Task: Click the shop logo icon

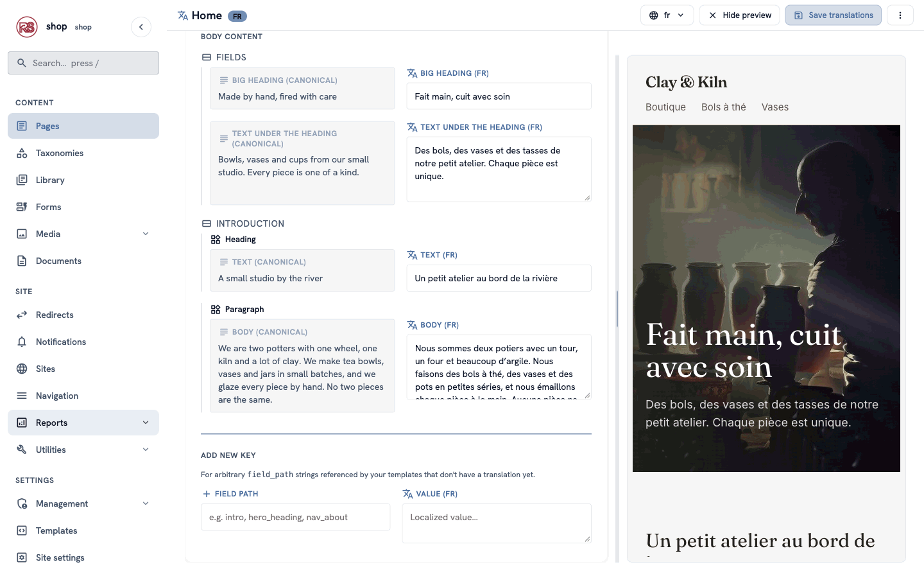Action: [27, 26]
